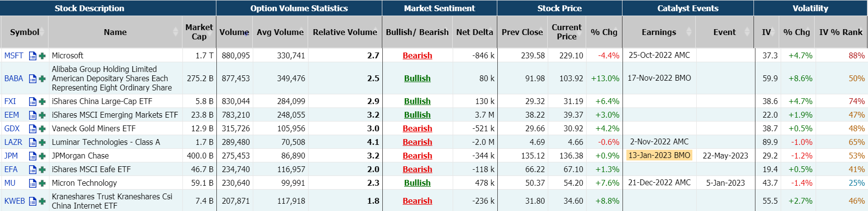Add EFA with its green plus icon

coord(42,170)
